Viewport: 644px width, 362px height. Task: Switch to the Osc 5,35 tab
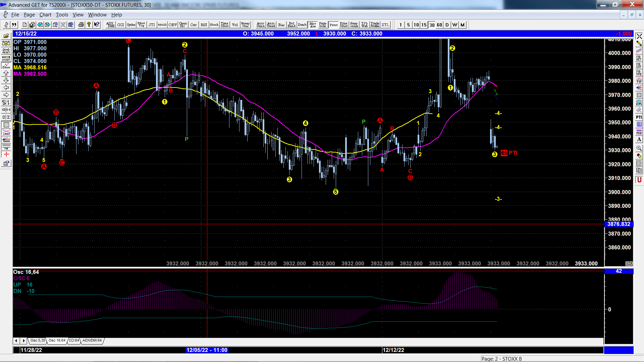[x=38, y=341]
